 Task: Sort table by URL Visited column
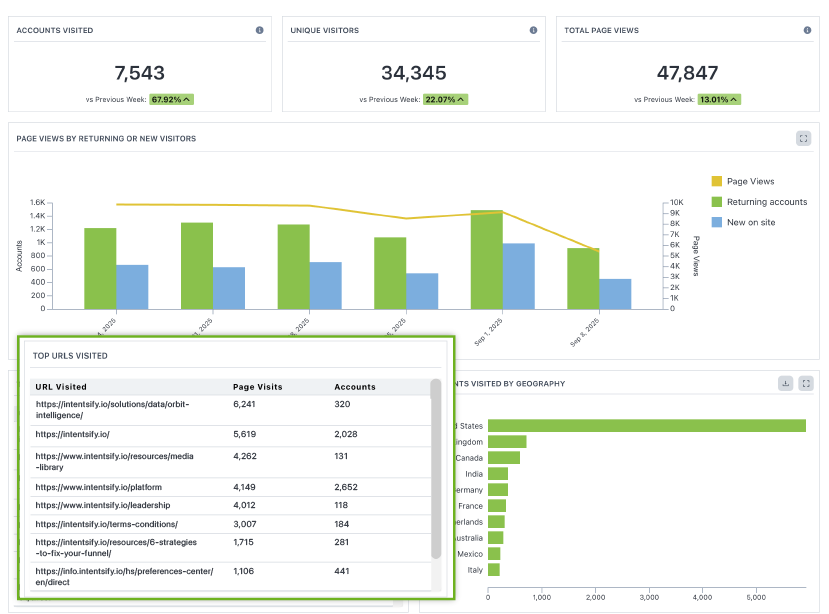(61, 387)
